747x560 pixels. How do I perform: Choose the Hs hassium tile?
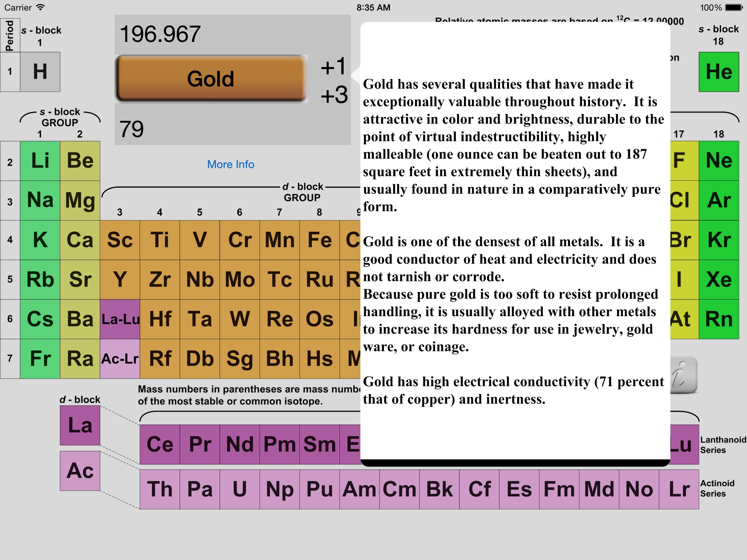pos(320,359)
